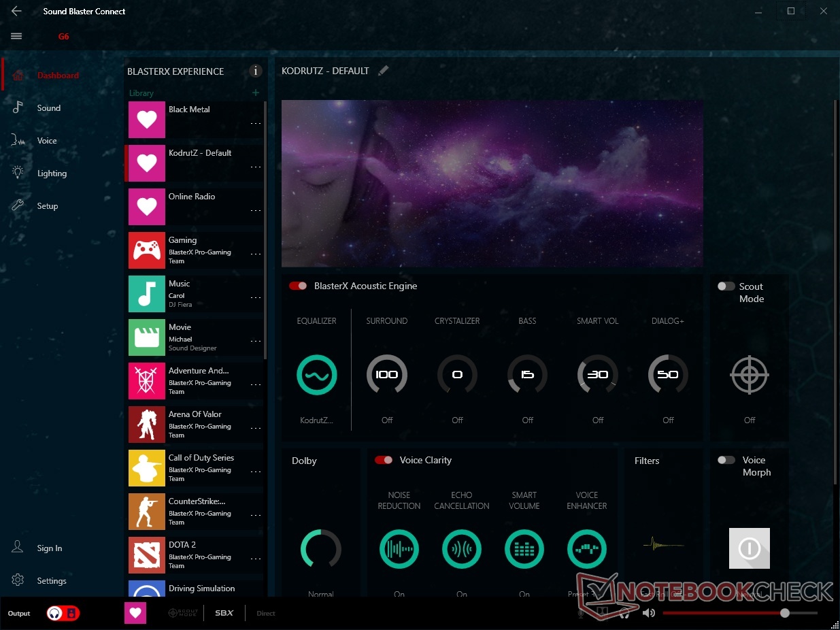The height and width of the screenshot is (630, 840).
Task: Select the Online Radio profile icon
Action: pos(147,207)
